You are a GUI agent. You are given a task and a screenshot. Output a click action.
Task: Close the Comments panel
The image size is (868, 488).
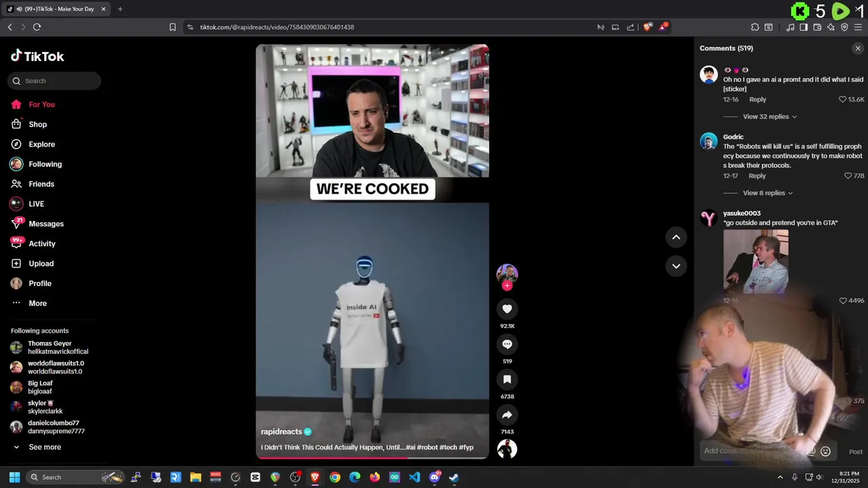858,48
